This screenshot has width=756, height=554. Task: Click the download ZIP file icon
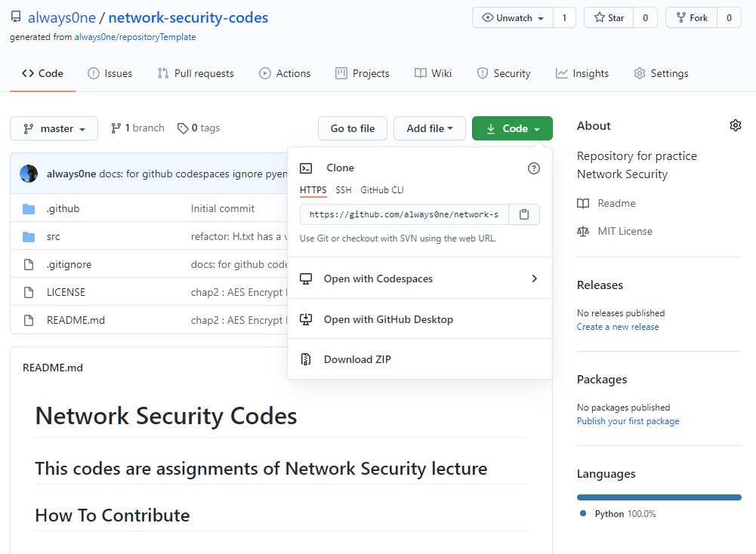[x=306, y=359]
